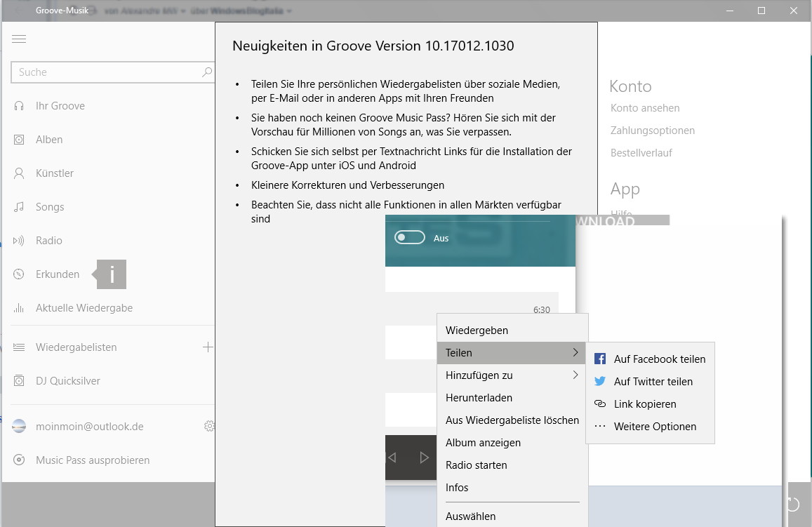The width and height of the screenshot is (812, 527).
Task: Choose Herunterladen in the context menu
Action: click(x=513, y=398)
